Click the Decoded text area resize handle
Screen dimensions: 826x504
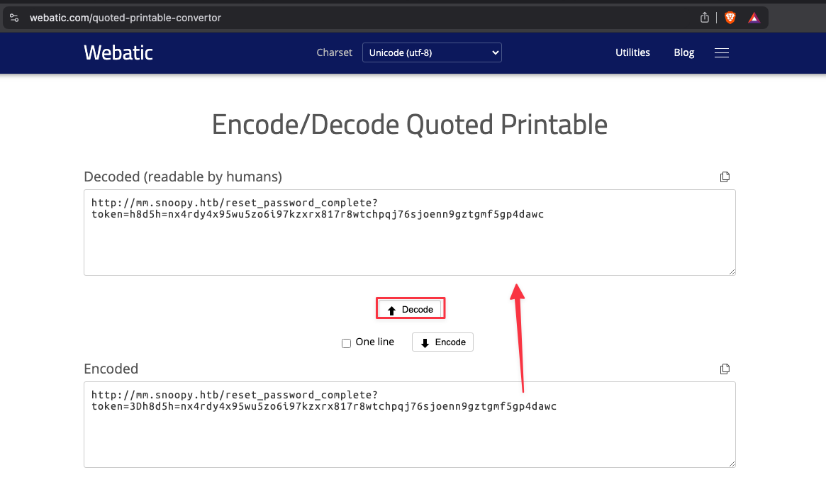point(732,271)
